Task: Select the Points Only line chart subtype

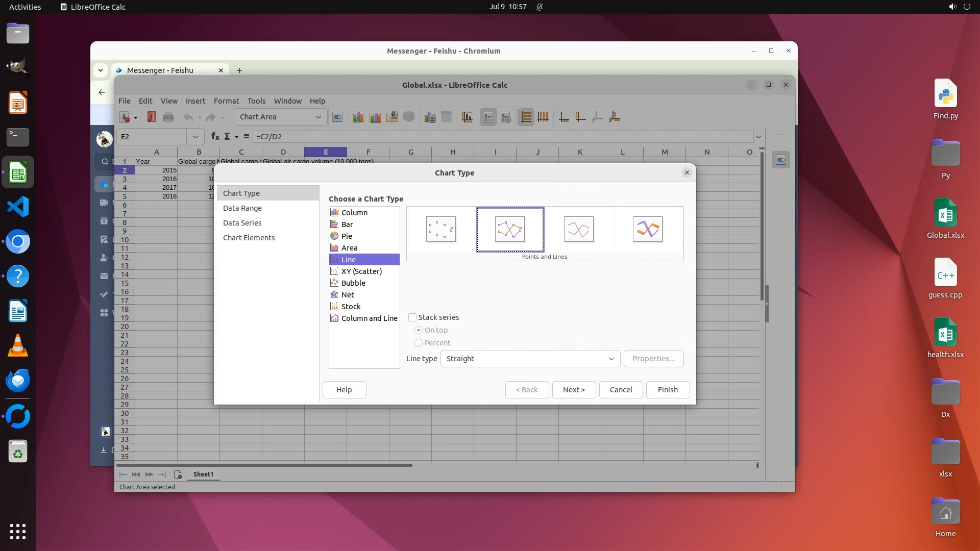Action: (x=441, y=229)
